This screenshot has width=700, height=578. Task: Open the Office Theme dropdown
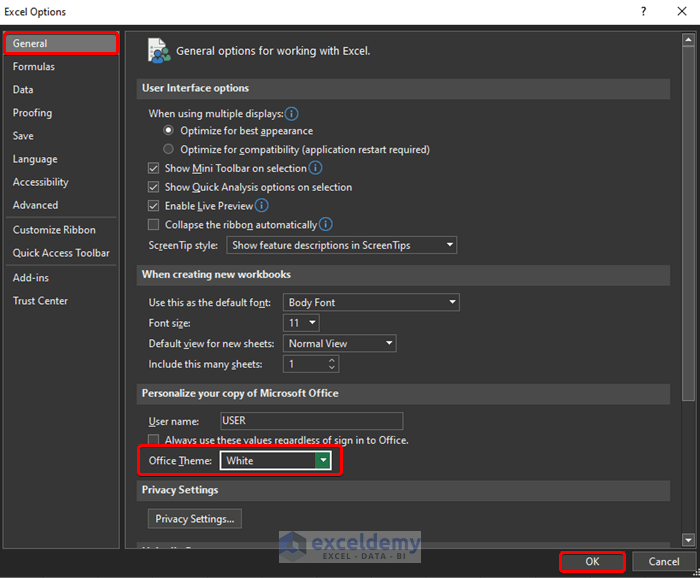click(275, 460)
